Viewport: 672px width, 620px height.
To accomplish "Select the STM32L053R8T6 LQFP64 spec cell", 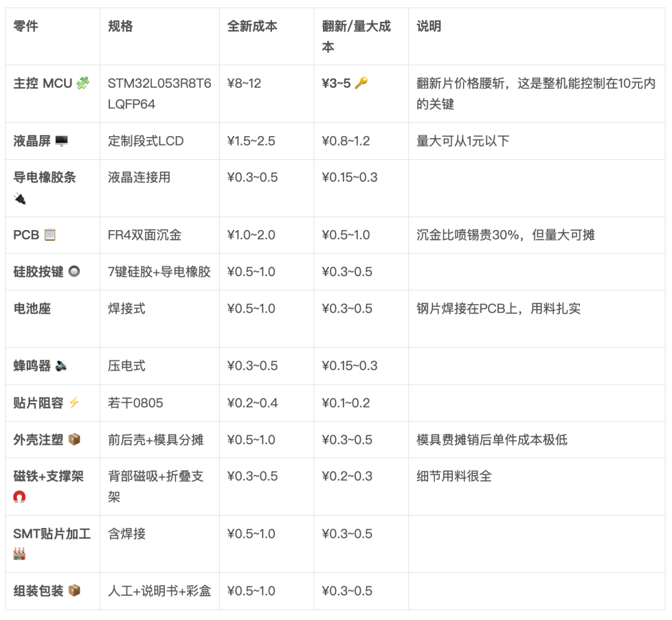I will pyautogui.click(x=159, y=93).
